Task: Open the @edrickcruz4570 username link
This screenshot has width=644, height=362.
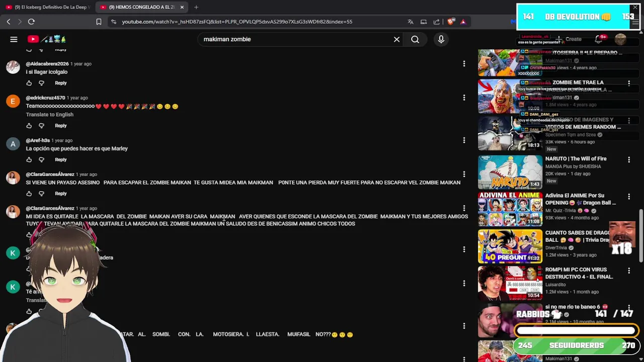Action: coord(45,98)
